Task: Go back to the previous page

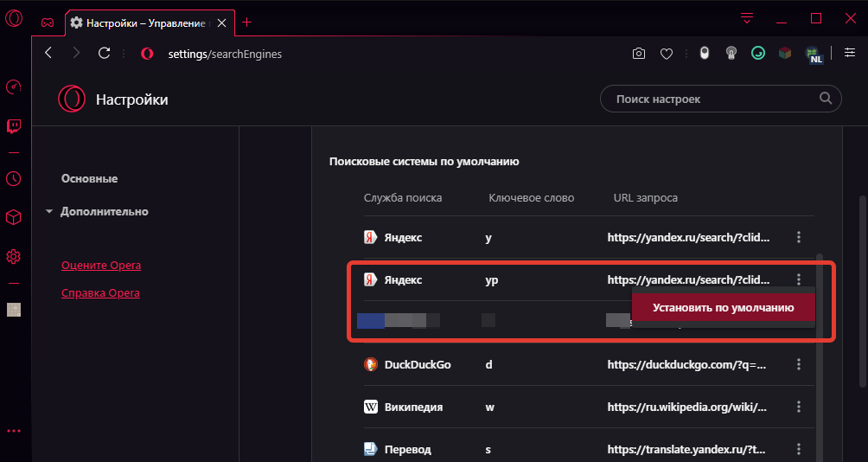Action: coord(48,53)
